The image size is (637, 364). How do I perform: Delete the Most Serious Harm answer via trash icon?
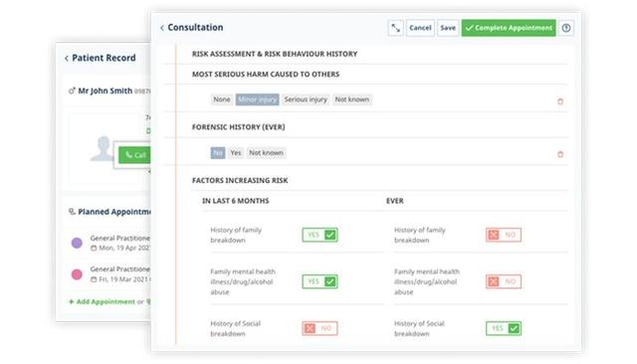[x=560, y=101]
